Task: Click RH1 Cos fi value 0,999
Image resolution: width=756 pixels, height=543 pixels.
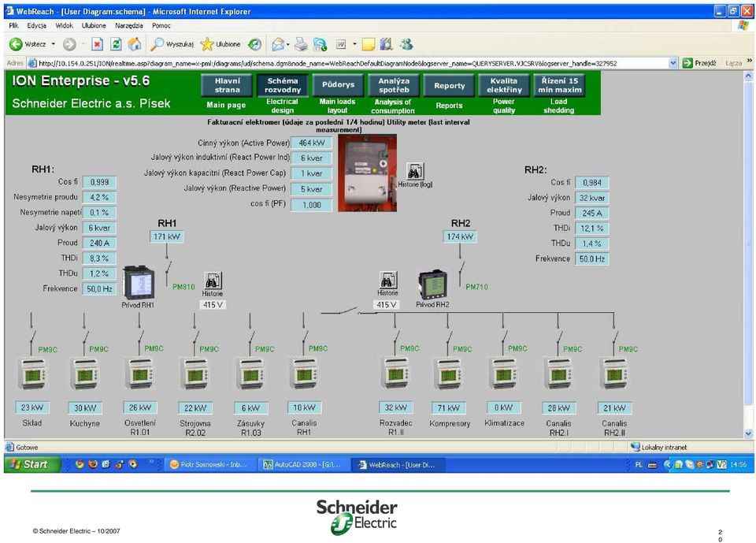Action: click(x=99, y=182)
